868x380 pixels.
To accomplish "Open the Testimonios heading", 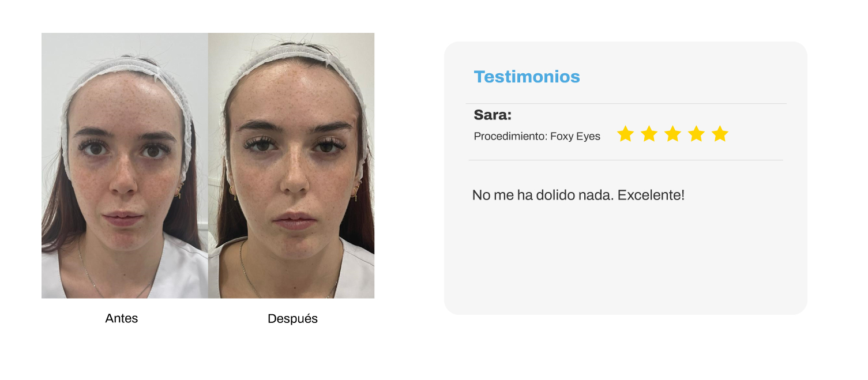I will pyautogui.click(x=527, y=77).
